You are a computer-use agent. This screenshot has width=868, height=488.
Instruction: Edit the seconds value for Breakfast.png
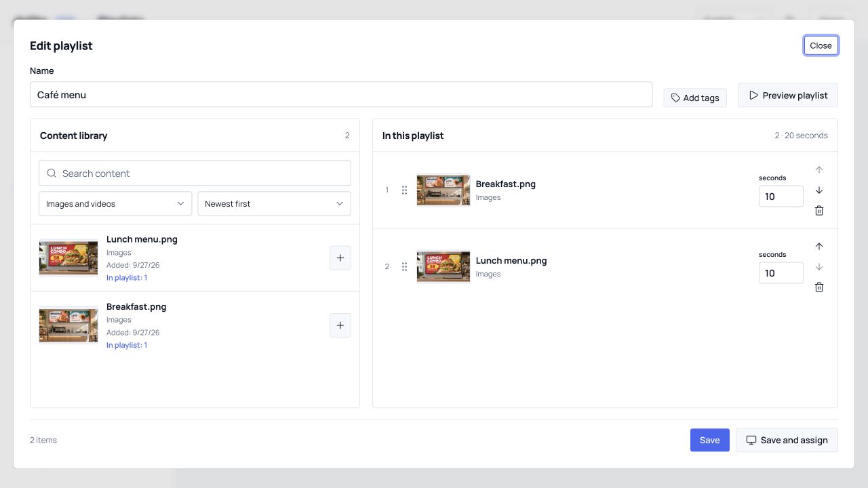tap(781, 197)
